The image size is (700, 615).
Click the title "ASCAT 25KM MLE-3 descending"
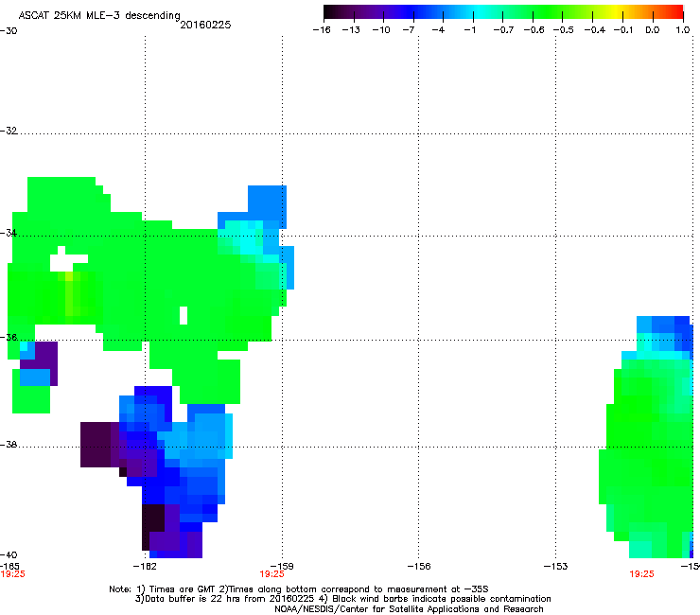[x=99, y=15]
